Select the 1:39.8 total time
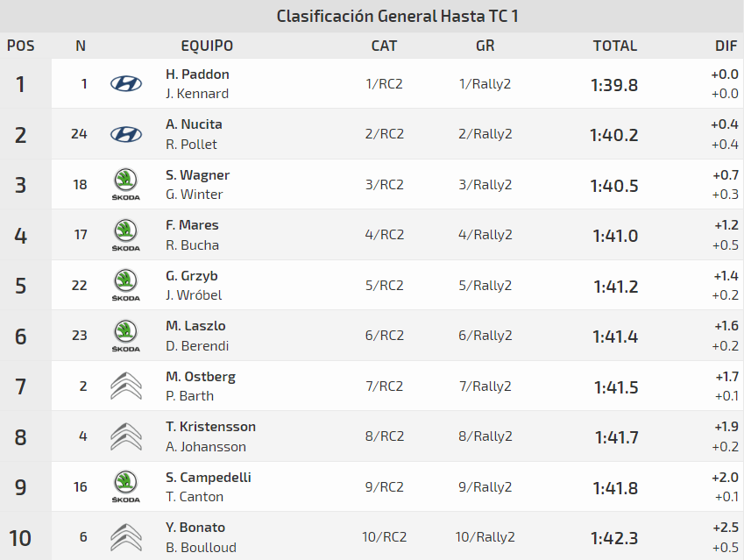744x560 pixels. [x=613, y=85]
